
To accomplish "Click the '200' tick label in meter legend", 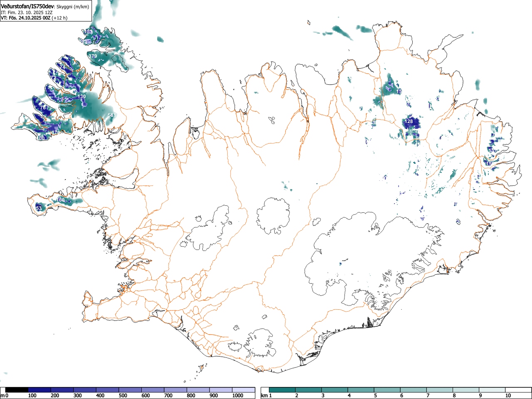I will pos(55,396).
